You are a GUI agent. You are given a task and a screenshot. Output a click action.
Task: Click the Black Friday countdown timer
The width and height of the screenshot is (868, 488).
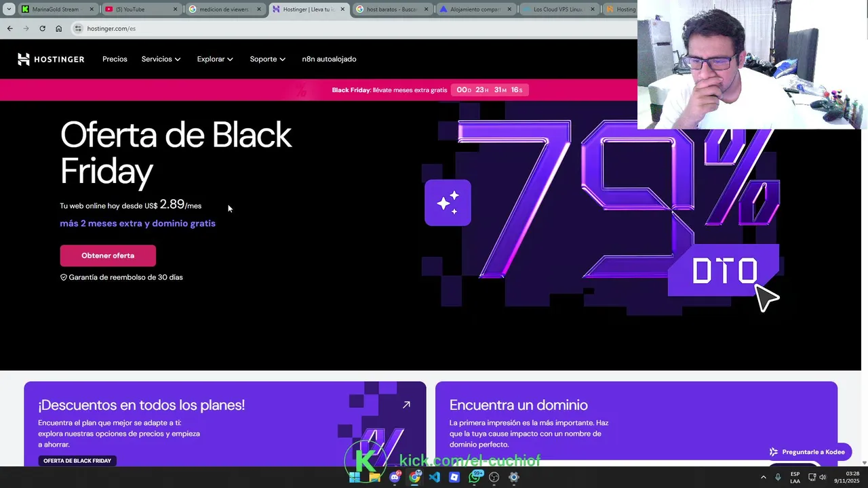point(490,90)
